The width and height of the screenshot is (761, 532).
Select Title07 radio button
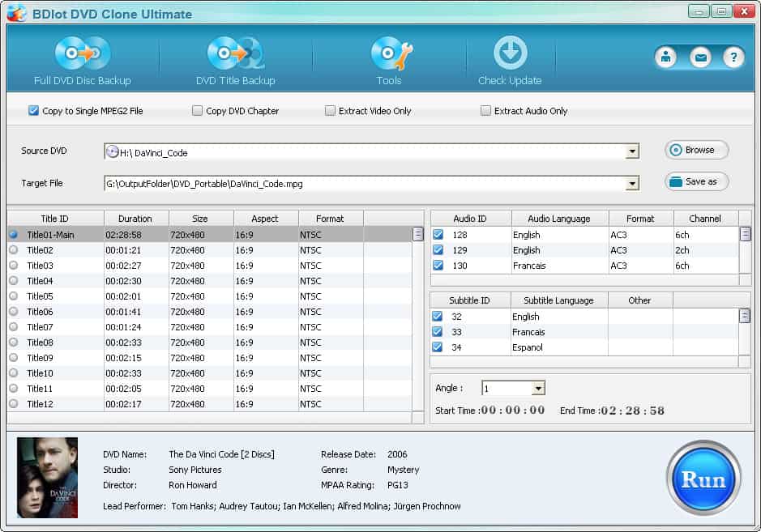click(13, 326)
